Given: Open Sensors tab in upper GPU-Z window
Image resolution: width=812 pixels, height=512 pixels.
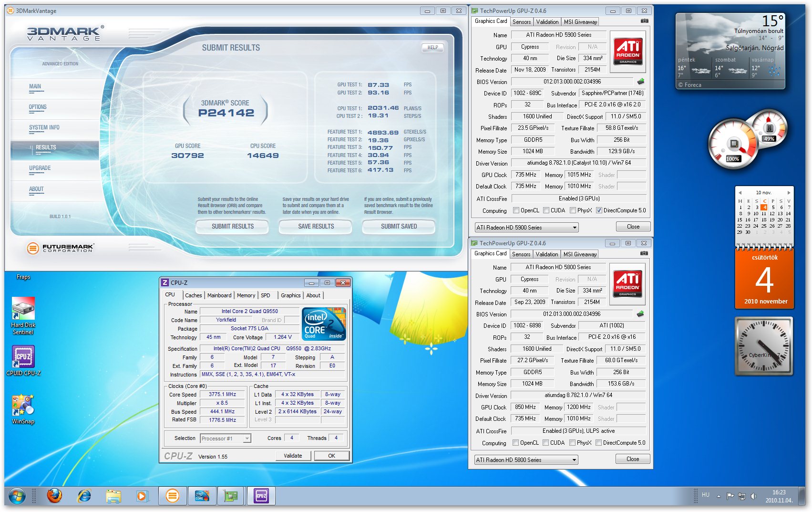Looking at the screenshot, I should (x=522, y=22).
